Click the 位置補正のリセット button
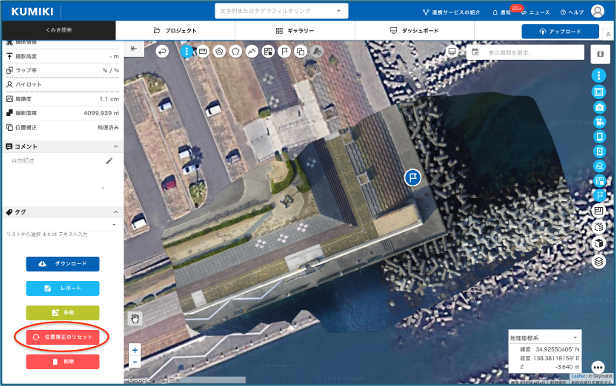 pyautogui.click(x=63, y=337)
